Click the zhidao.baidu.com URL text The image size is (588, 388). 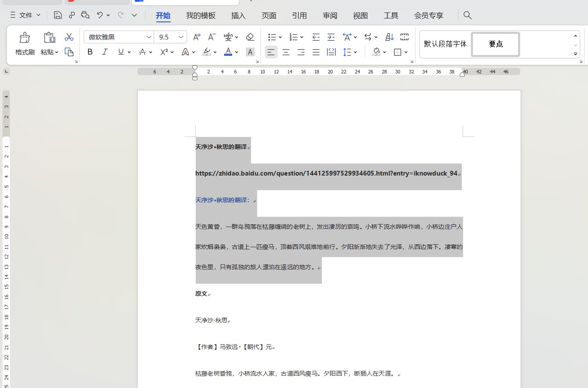tap(326, 173)
